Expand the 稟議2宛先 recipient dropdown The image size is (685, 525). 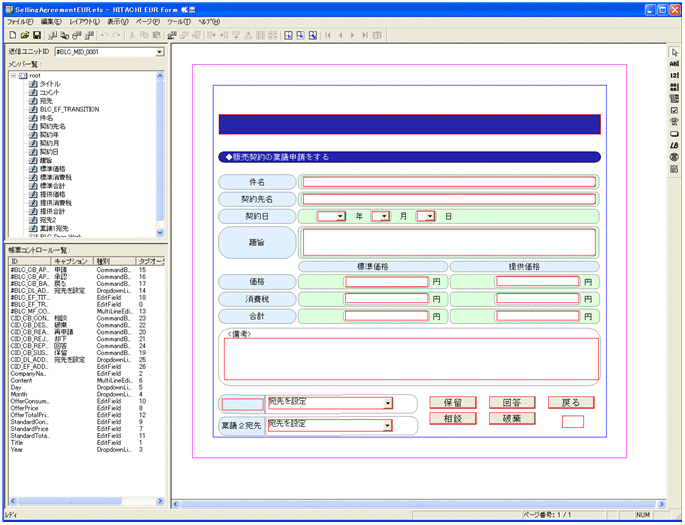click(387, 425)
